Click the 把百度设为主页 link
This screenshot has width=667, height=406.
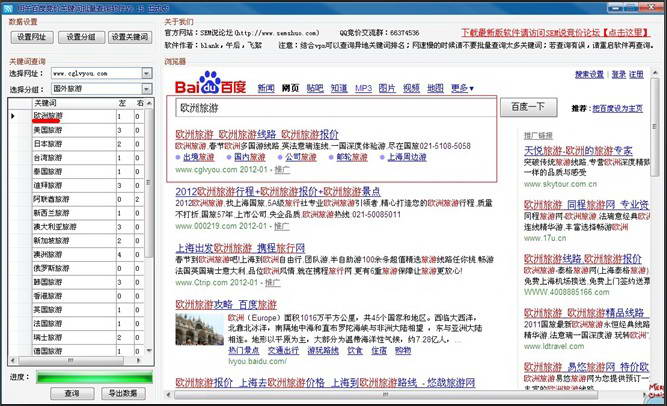click(x=617, y=109)
